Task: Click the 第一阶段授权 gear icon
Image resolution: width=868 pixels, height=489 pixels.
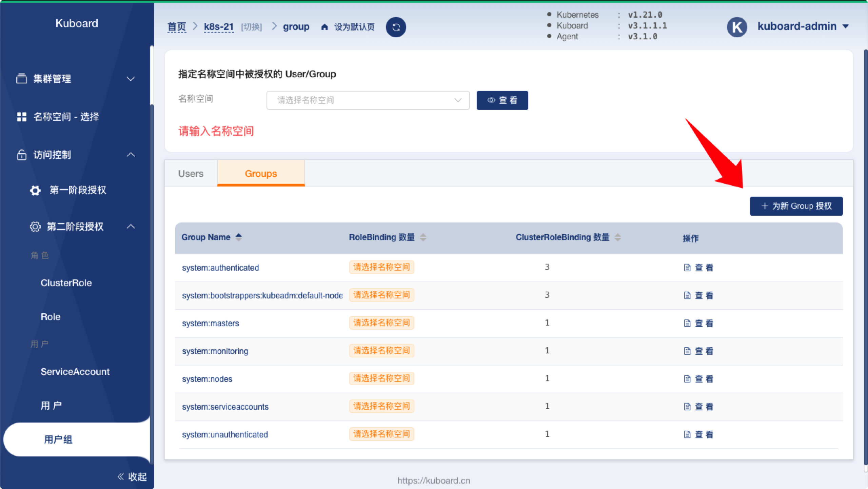Action: pyautogui.click(x=35, y=190)
